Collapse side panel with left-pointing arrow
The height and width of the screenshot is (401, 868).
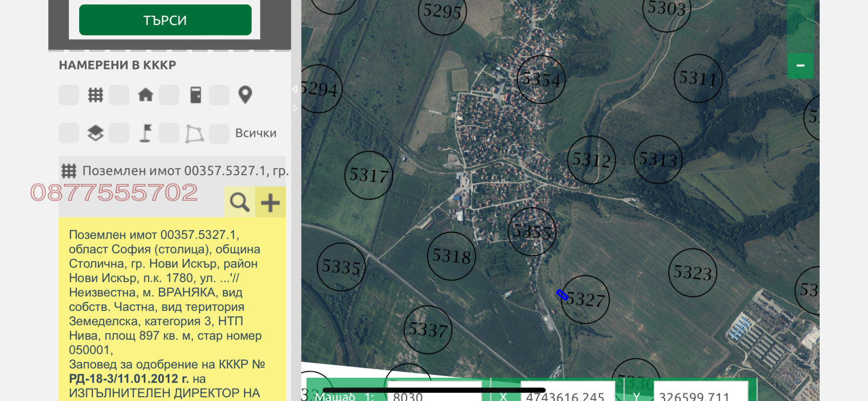point(295,89)
